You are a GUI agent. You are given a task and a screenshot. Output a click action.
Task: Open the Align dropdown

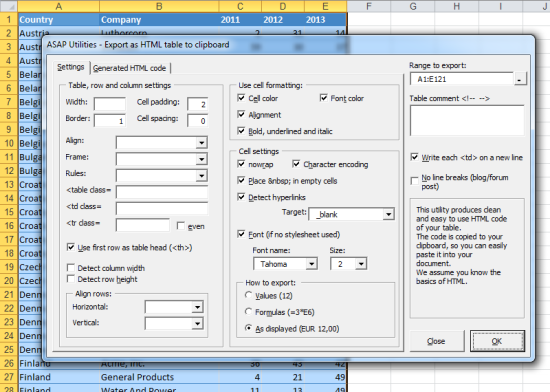pos(201,143)
